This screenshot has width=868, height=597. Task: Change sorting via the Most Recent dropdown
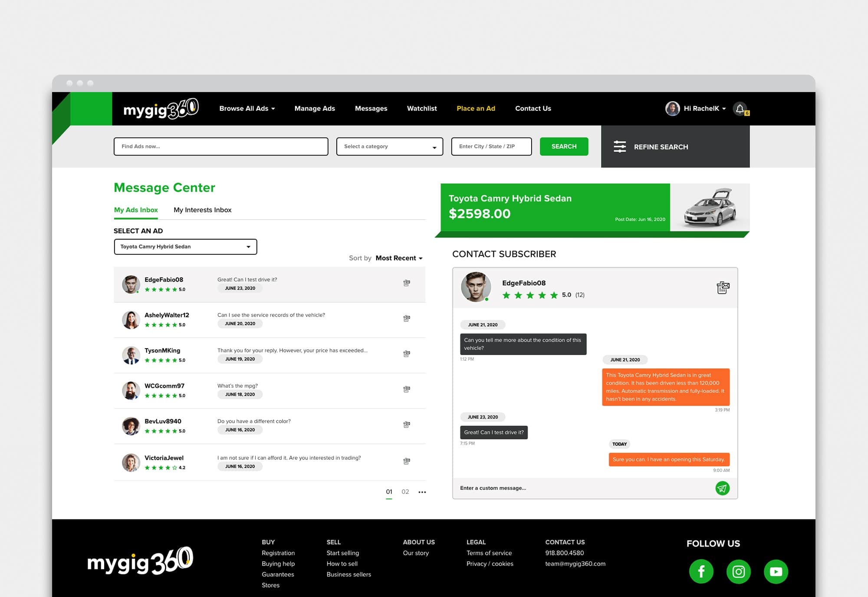(398, 258)
